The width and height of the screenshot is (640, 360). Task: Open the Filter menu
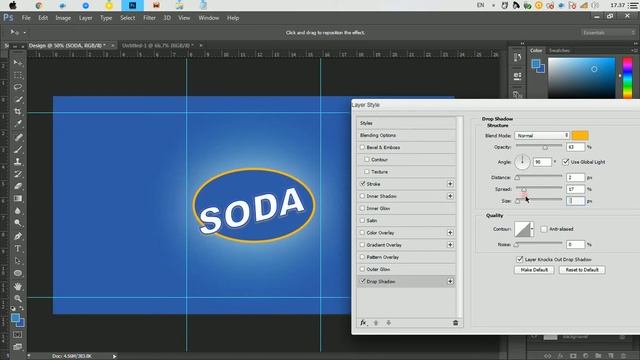point(149,18)
